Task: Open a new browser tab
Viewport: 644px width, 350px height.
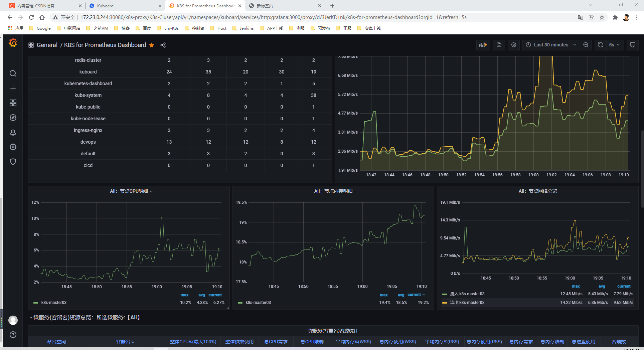Action: click(332, 6)
